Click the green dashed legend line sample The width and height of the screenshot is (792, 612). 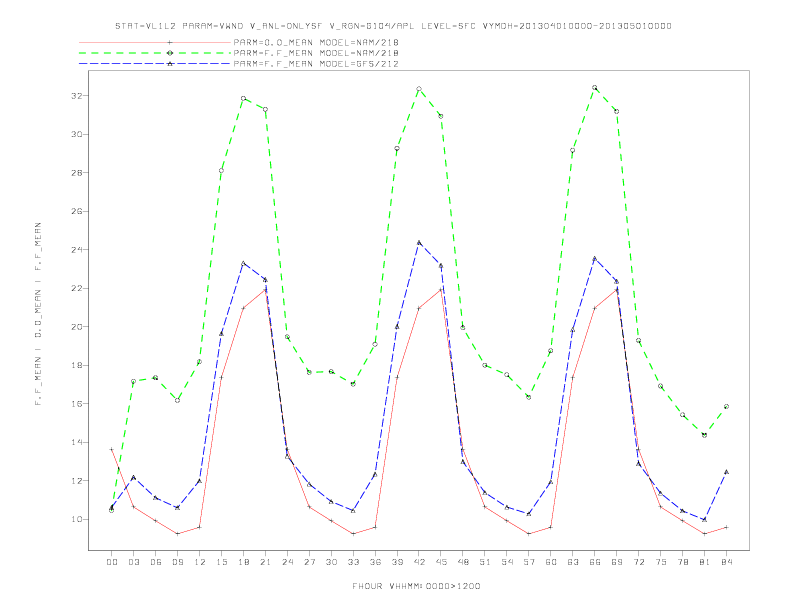[155, 53]
